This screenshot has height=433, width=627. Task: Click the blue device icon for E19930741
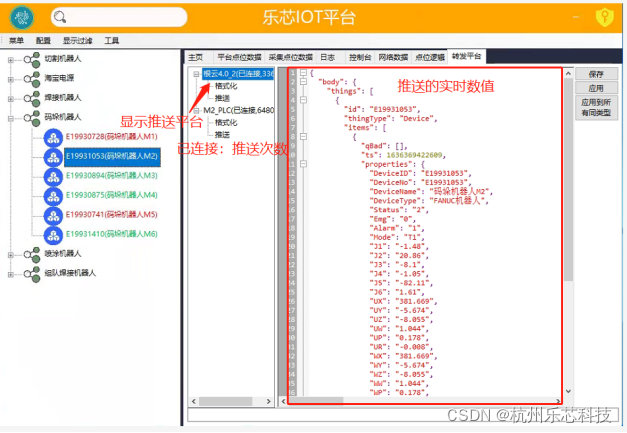[x=53, y=216]
